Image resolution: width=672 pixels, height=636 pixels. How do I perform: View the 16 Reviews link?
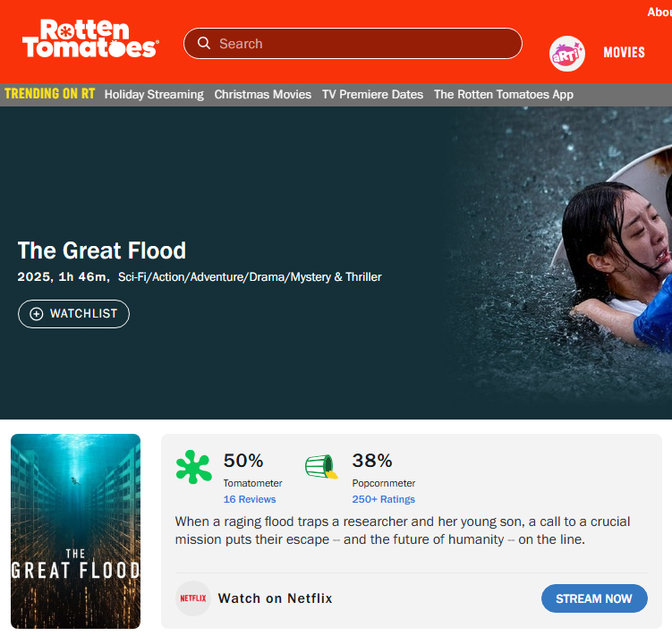coord(250,499)
